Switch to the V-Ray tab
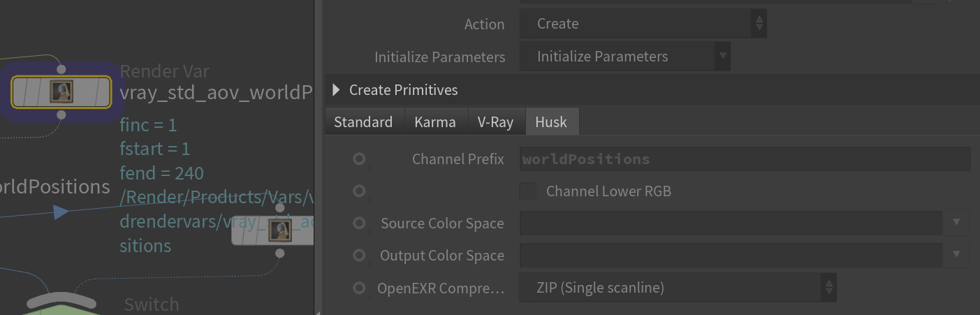This screenshot has width=980, height=315. (x=495, y=122)
